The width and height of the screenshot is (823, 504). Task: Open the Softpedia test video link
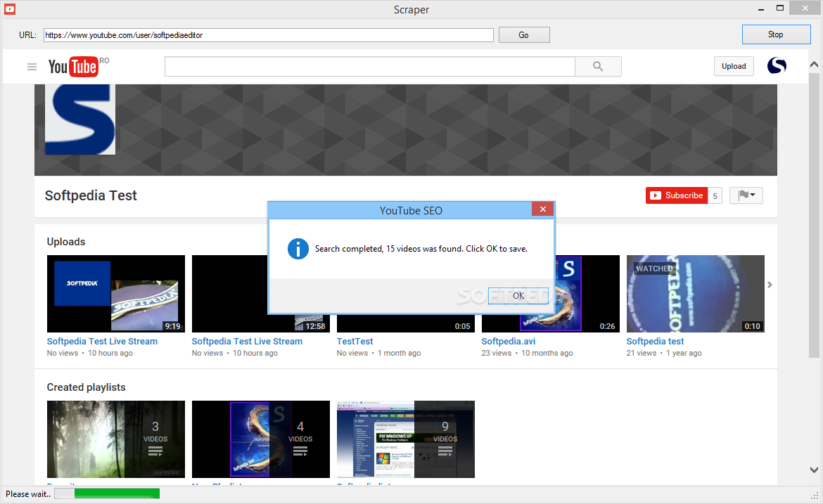tap(655, 342)
